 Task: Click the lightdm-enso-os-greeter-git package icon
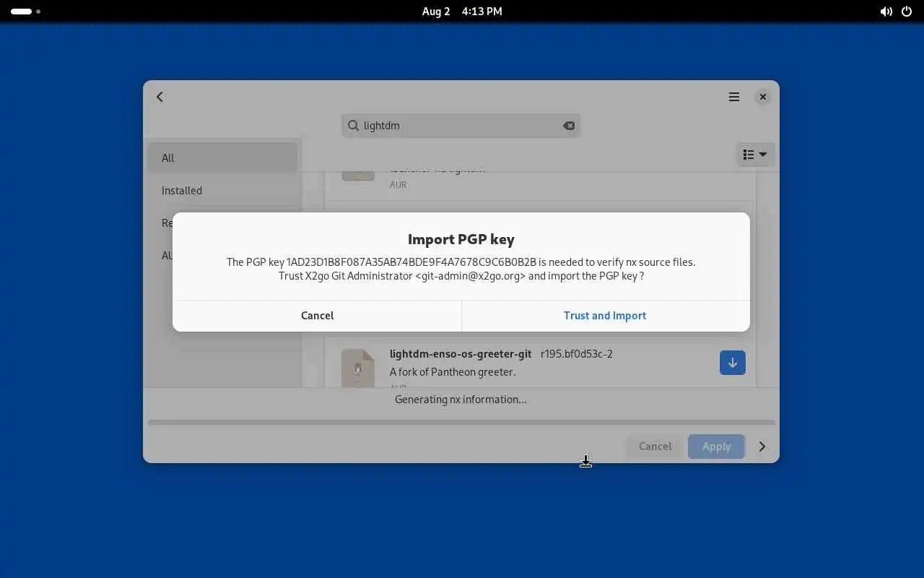point(358,368)
